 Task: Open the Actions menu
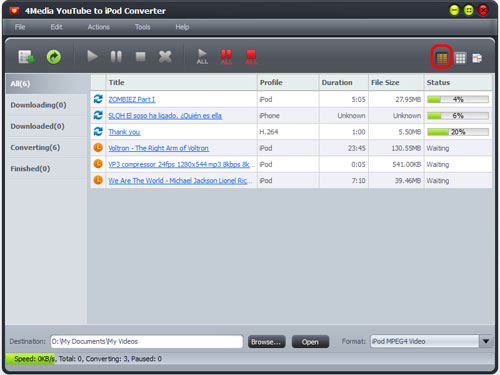[x=99, y=27]
